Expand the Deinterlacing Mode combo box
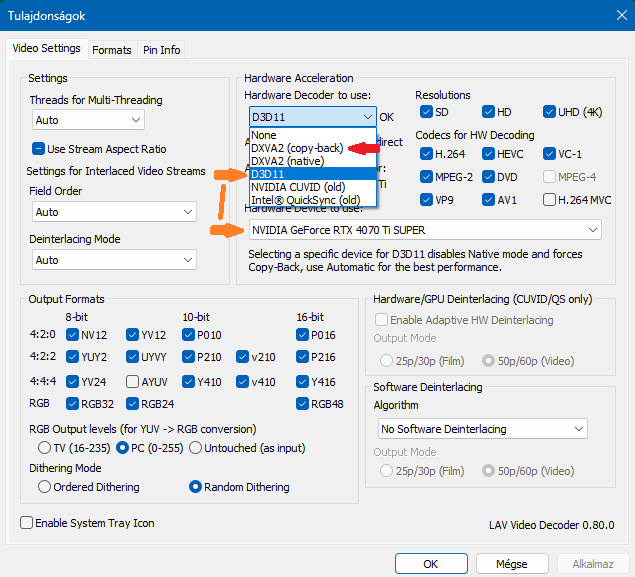This screenshot has height=577, width=635. (114, 260)
